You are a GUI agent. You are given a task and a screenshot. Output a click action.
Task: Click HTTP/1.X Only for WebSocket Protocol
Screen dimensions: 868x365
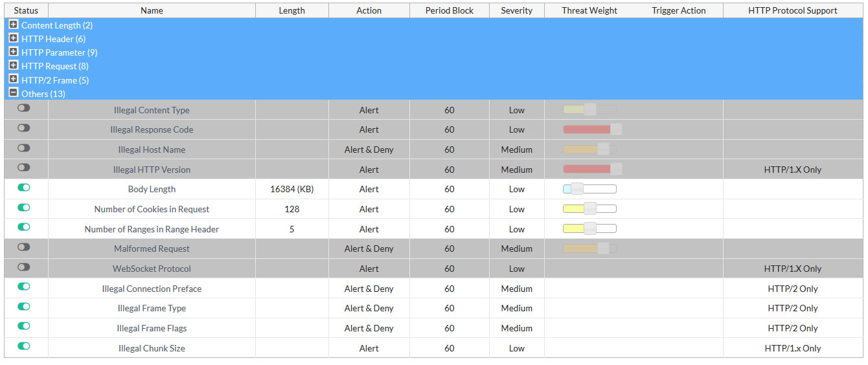click(x=792, y=269)
